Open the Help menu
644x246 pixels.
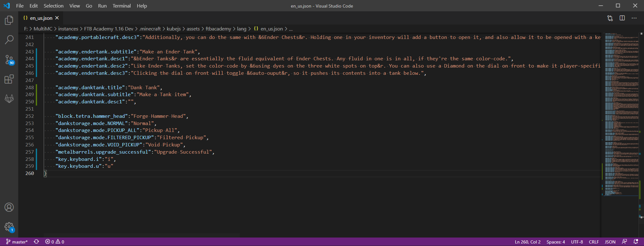142,6
